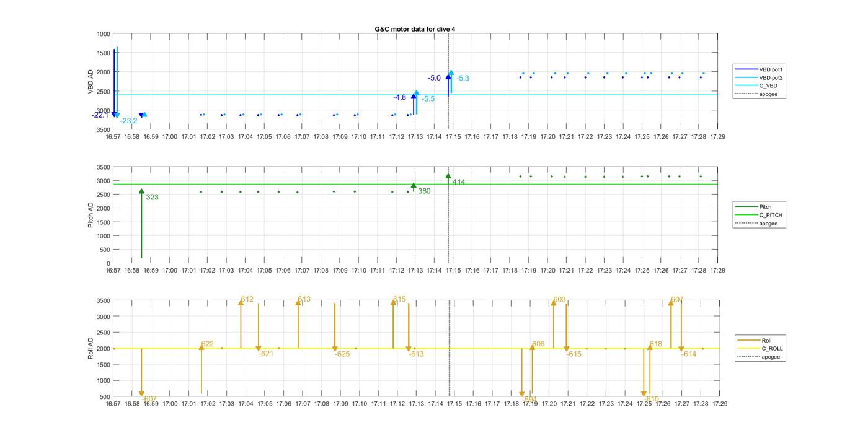868x446 pixels.
Task: Click the "380" pitch data label
Action: [424, 191]
